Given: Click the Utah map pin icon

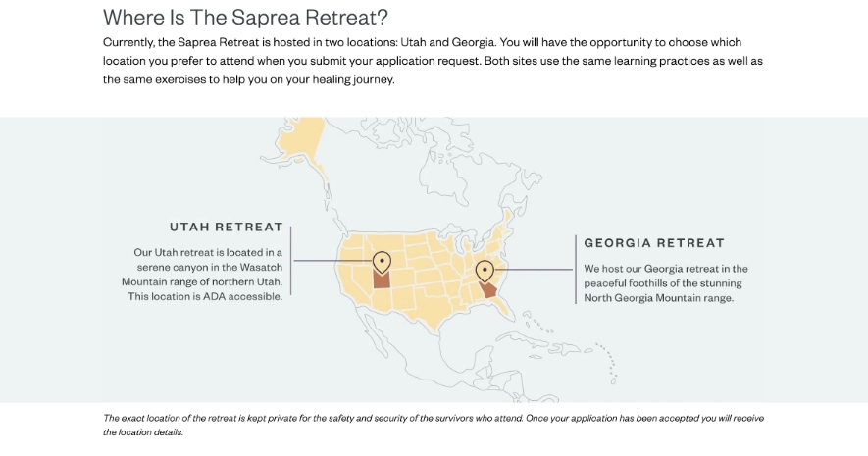Looking at the screenshot, I should 382,262.
